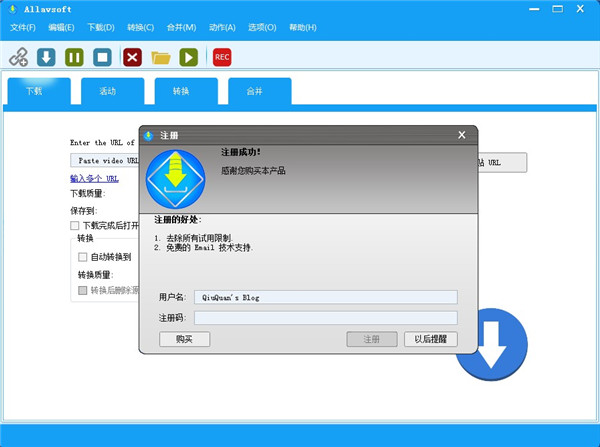Click the Allavsoft title bar logo

pos(13,9)
